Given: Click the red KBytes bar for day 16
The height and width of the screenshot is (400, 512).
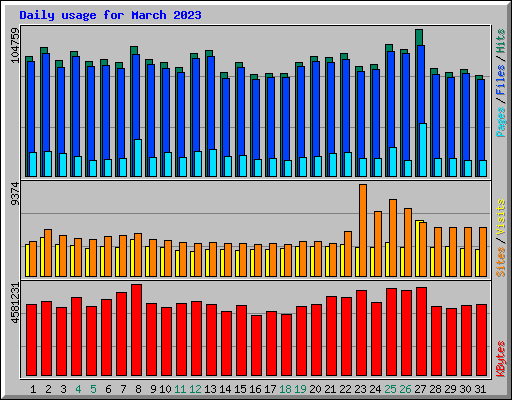Looking at the screenshot, I should [256, 345].
